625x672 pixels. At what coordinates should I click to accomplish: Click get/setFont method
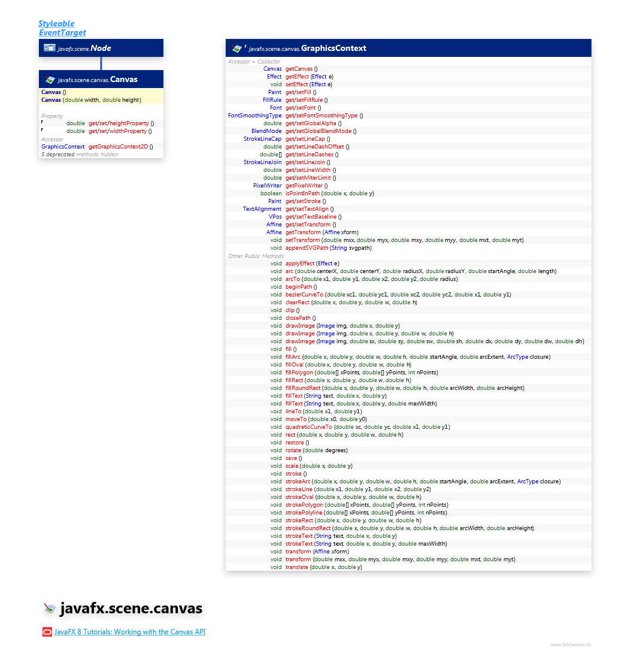click(x=304, y=108)
